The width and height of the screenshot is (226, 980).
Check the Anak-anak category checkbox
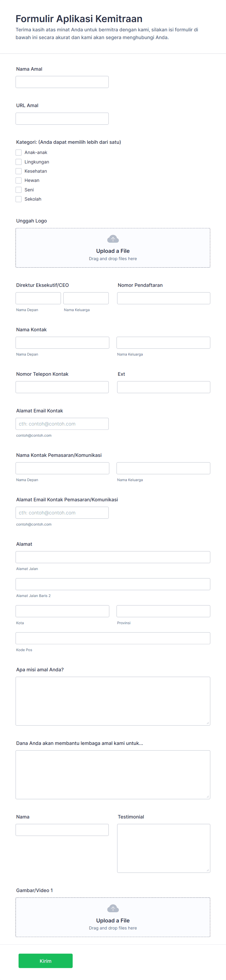coord(19,153)
